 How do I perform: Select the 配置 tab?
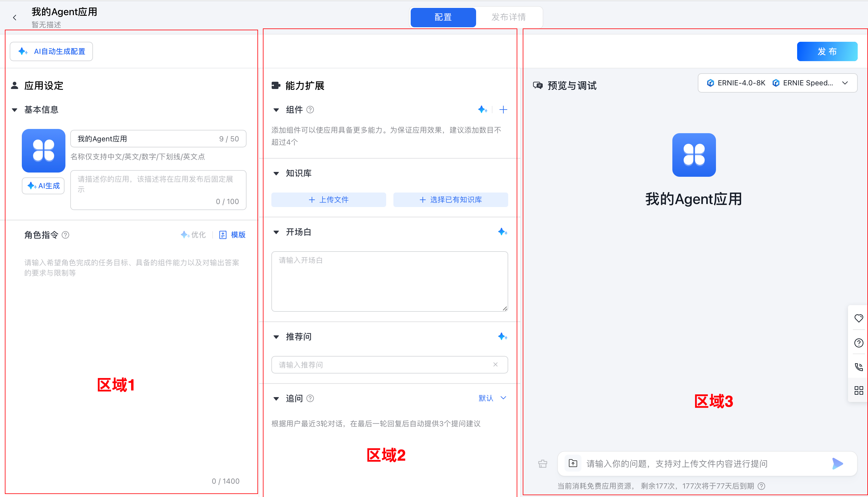[443, 17]
